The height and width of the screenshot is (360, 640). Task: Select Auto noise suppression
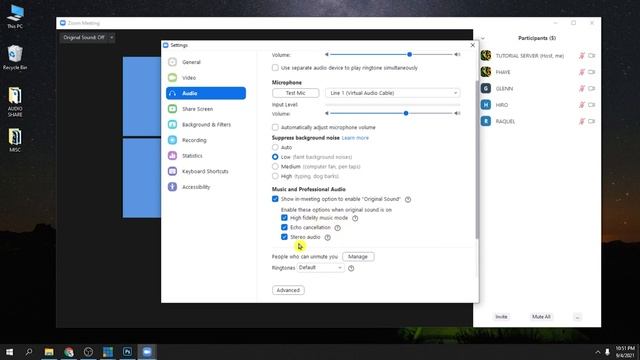275,147
